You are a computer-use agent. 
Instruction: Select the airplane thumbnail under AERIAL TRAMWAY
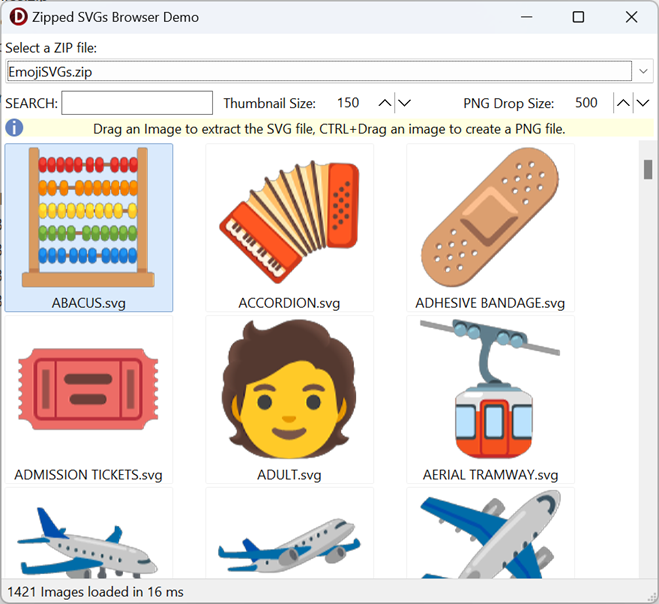(x=490, y=534)
